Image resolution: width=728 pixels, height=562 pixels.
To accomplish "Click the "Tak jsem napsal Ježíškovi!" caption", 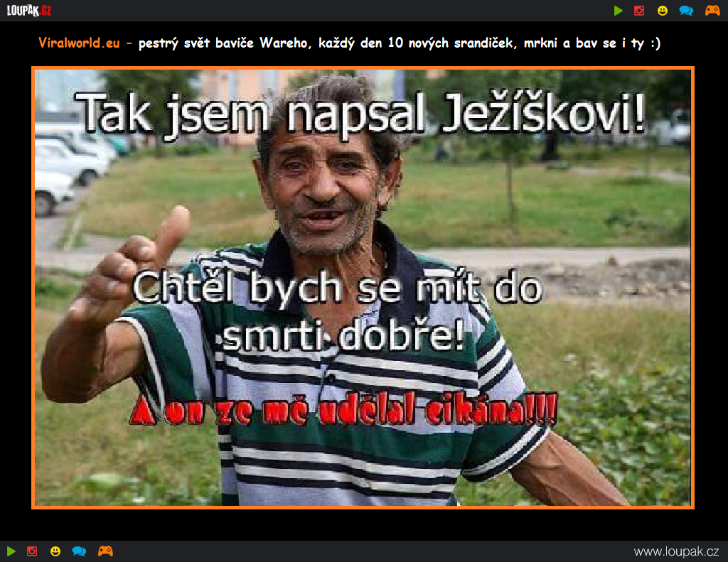I will click(x=361, y=115).
